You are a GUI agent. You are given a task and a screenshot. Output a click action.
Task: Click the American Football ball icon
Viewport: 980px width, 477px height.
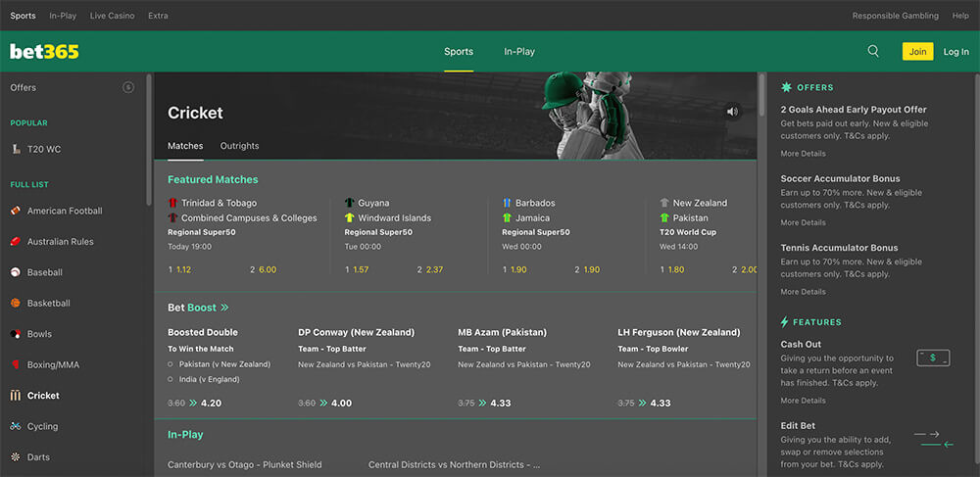click(16, 211)
